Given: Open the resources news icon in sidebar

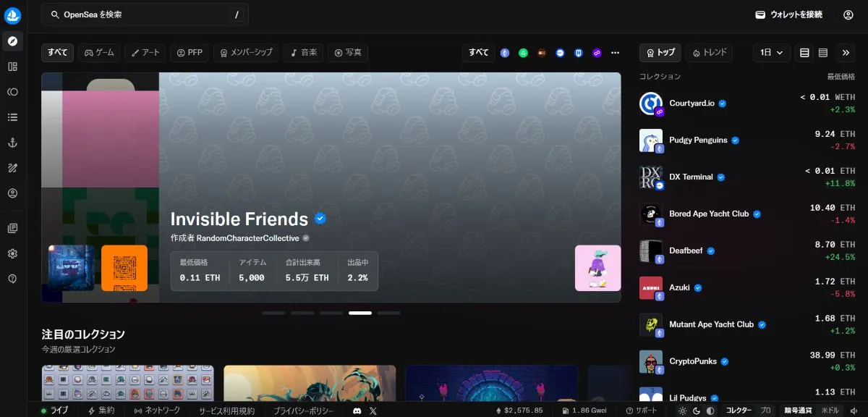Looking at the screenshot, I should click(12, 229).
